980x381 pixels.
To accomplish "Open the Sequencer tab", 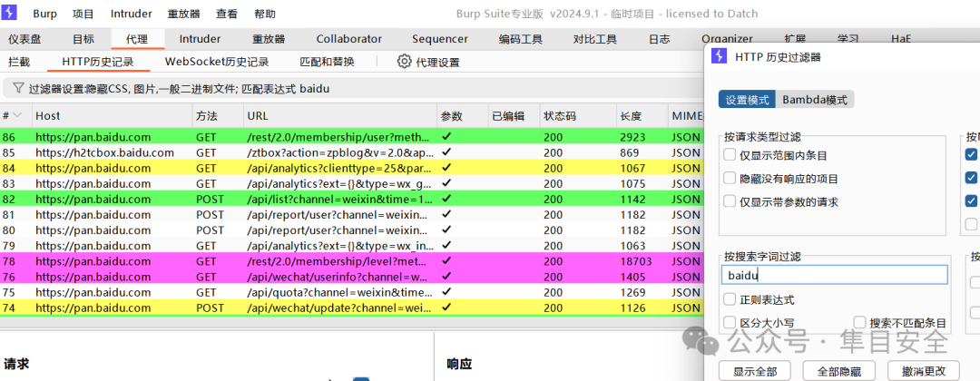I will [x=440, y=39].
